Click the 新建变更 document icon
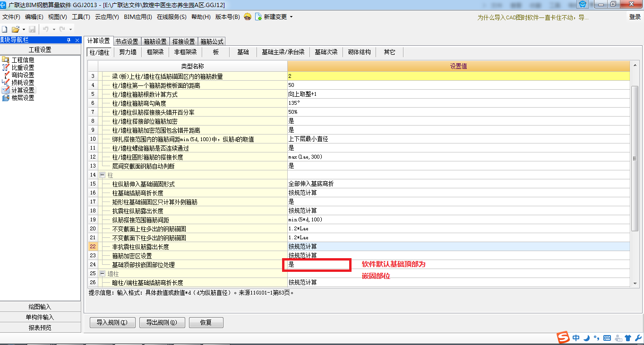This screenshot has height=345, width=644. tap(258, 17)
